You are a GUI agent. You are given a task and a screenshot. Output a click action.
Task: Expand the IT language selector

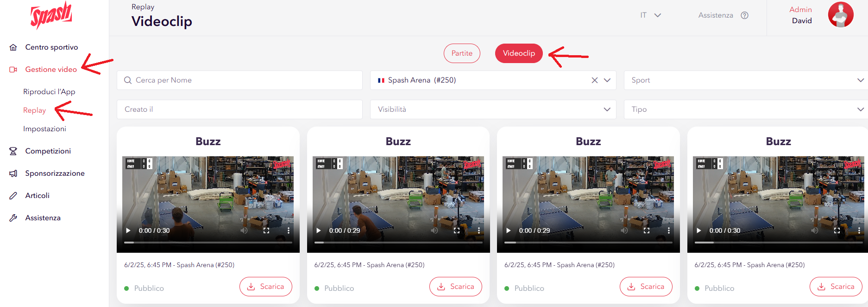[x=650, y=15]
